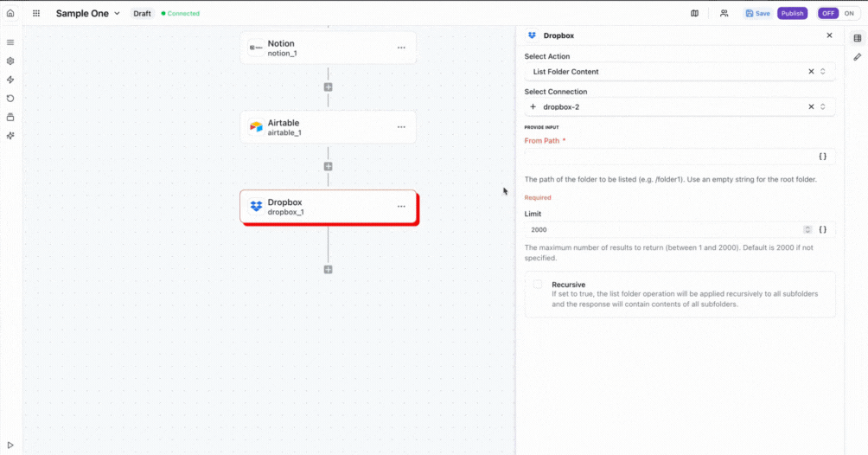Select the Notion node card
This screenshot has height=455, width=868.
point(328,48)
